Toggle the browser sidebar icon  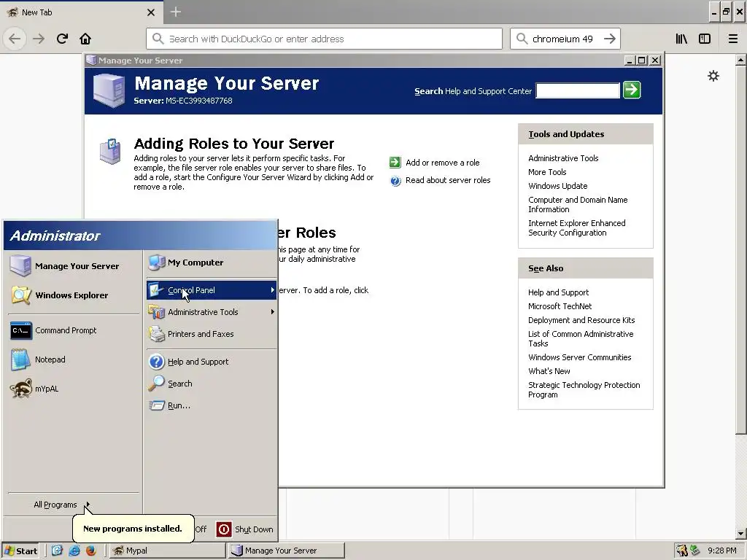(x=705, y=39)
